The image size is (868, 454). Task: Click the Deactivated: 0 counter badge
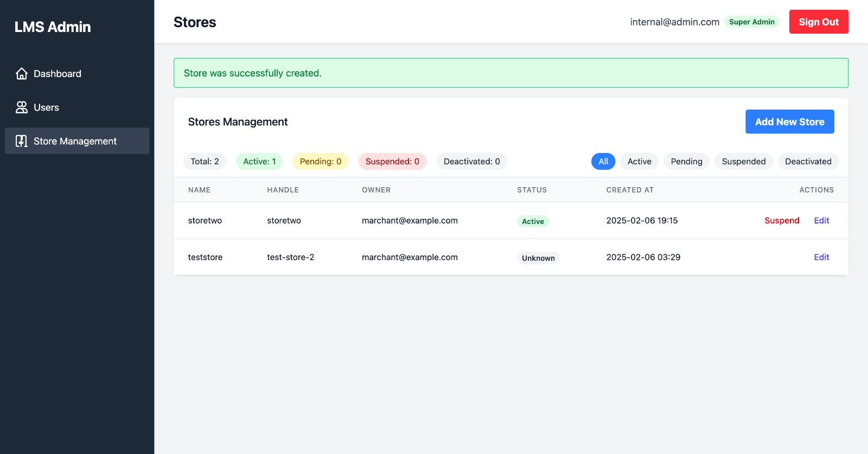471,161
